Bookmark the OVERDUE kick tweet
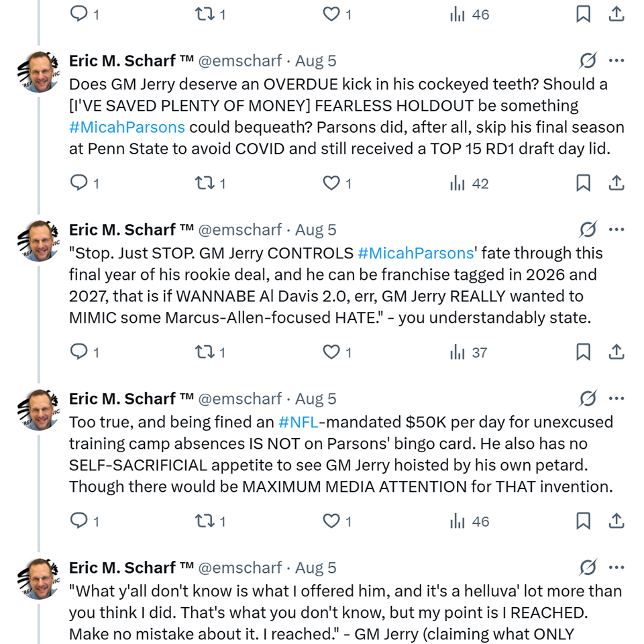 pyautogui.click(x=584, y=182)
